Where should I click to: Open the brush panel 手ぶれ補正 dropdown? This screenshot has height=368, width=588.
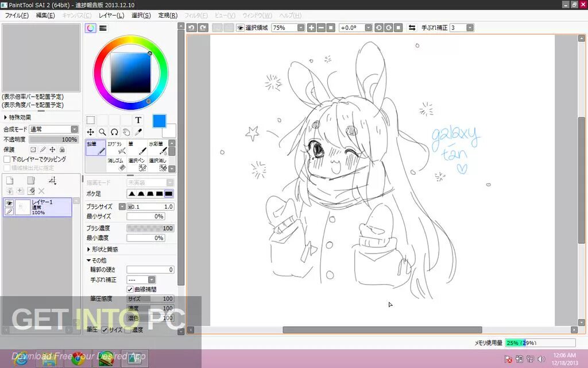[152, 280]
